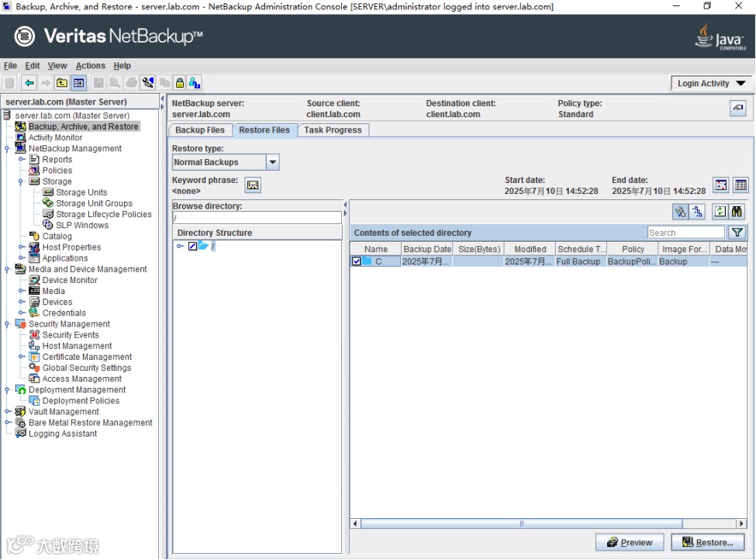Select Activity Monitor in the tree
This screenshot has height=560, width=756.
tap(55, 137)
